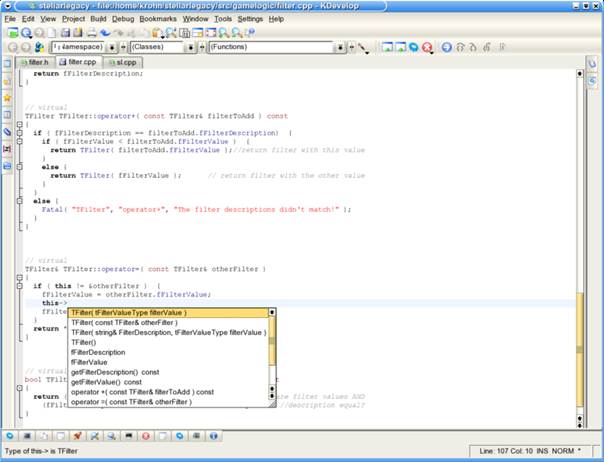Screen dimensions: 604x462
Task: Click the crossed tools icon in bottom toolbar
Action: [94, 436]
